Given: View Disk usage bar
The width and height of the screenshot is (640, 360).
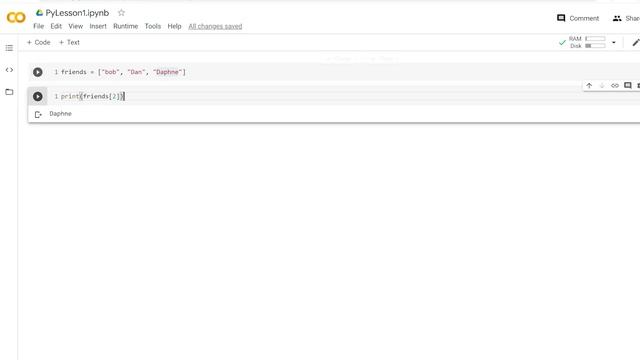Looking at the screenshot, I should coord(595,46).
